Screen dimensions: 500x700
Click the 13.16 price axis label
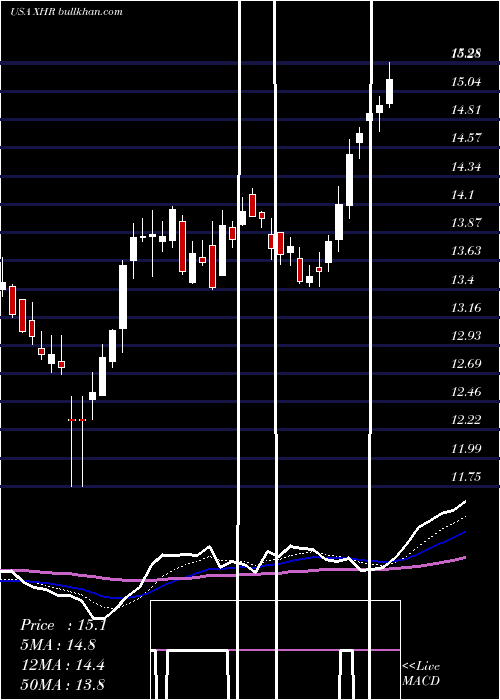466,308
